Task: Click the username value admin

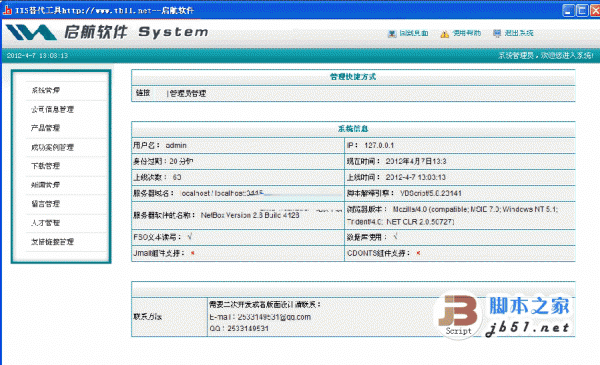Action: coord(176,145)
